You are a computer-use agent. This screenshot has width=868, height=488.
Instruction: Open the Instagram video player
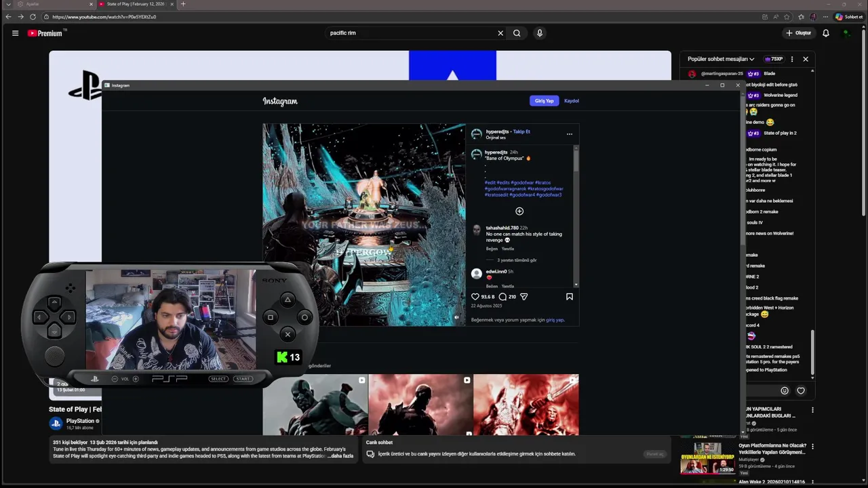(364, 224)
